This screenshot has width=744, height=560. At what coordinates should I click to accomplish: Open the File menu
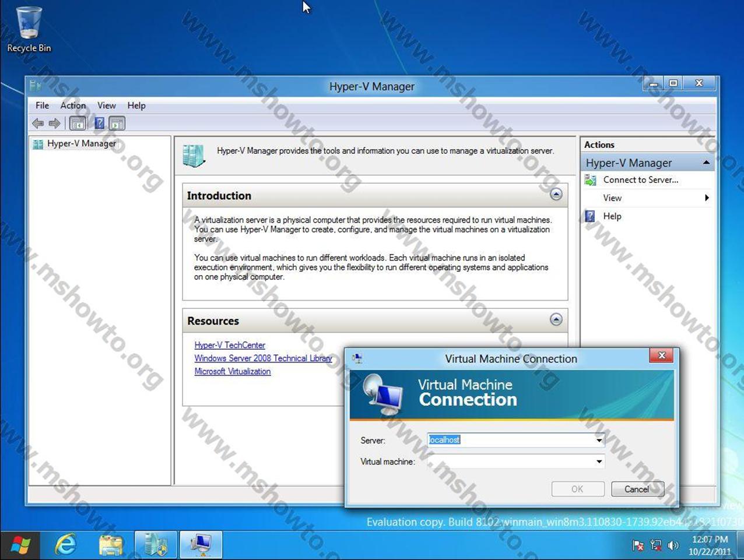[43, 105]
